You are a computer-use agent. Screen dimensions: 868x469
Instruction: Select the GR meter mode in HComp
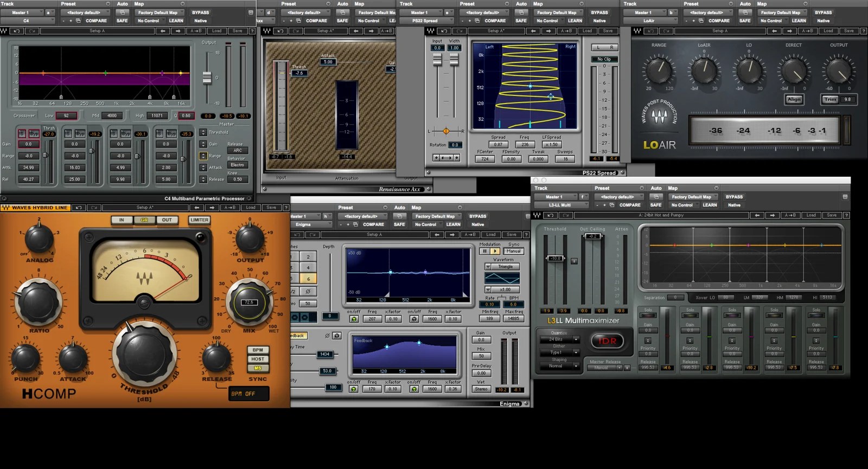pyautogui.click(x=144, y=220)
